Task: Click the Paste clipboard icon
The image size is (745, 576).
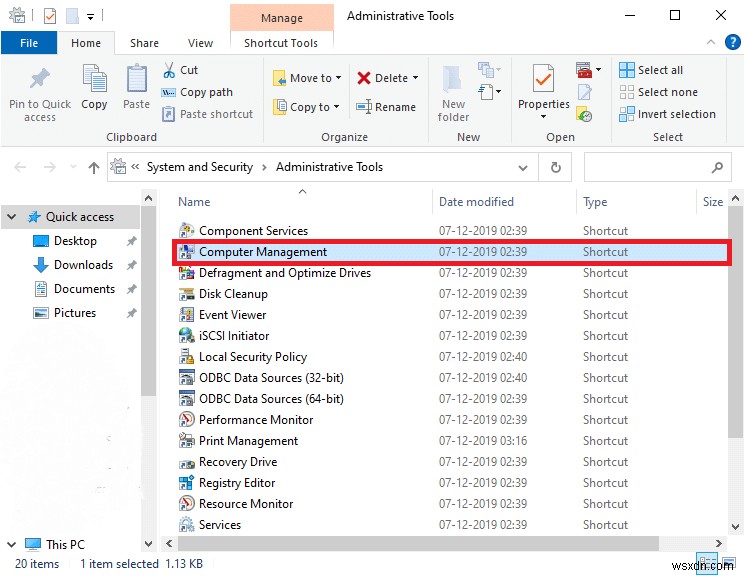Action: (x=136, y=78)
